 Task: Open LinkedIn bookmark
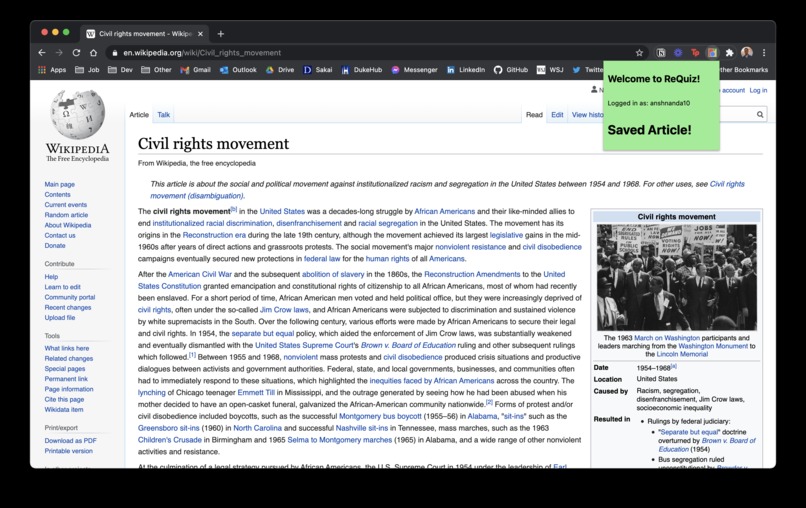point(466,70)
